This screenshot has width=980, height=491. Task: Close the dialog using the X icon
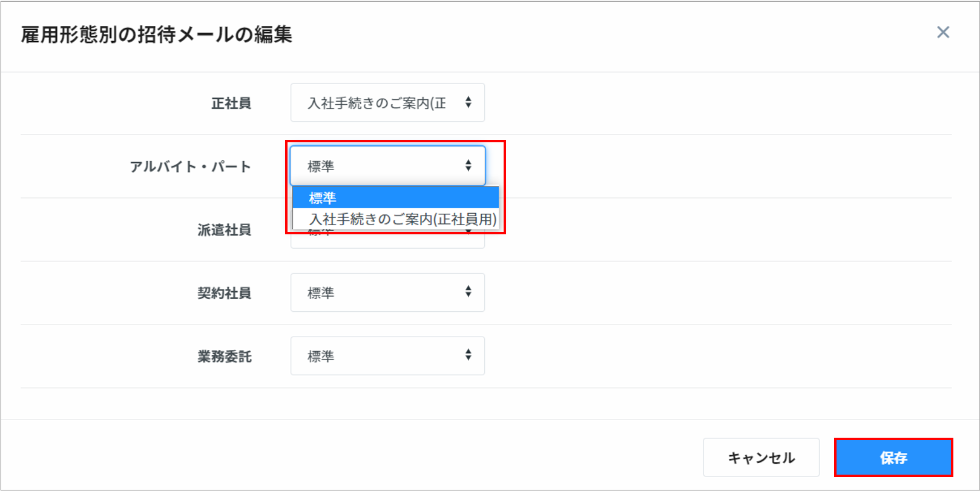(942, 33)
